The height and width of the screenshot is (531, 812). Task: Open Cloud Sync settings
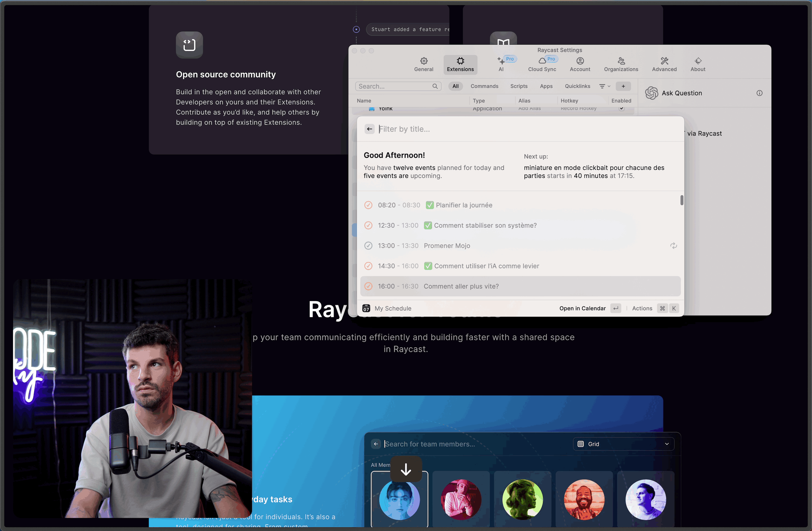[542, 64]
